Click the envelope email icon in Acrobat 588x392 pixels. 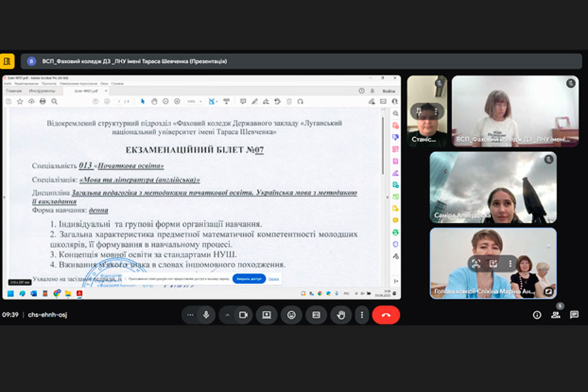pyautogui.click(x=383, y=102)
